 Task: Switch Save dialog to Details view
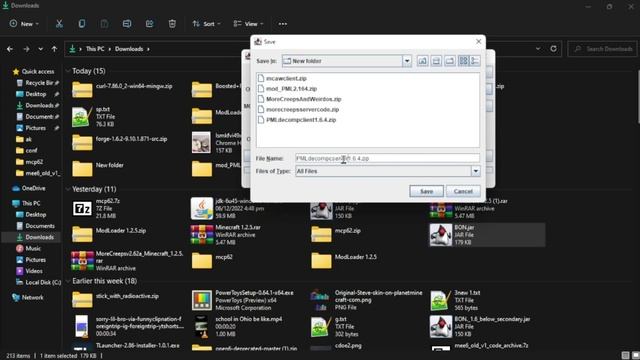click(475, 61)
